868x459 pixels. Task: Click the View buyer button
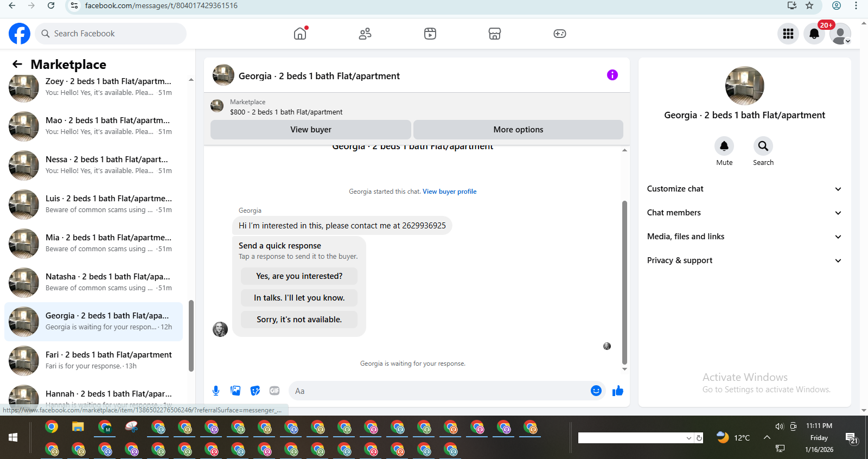point(311,130)
